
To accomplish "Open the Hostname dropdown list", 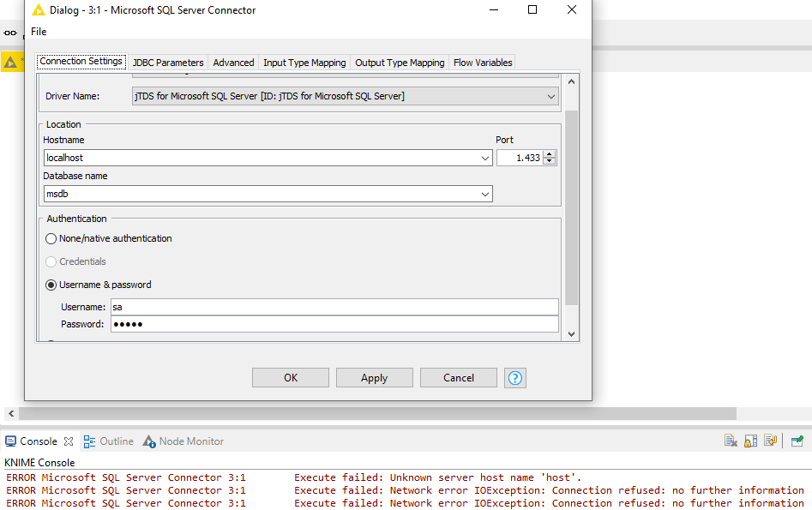I will (x=485, y=159).
